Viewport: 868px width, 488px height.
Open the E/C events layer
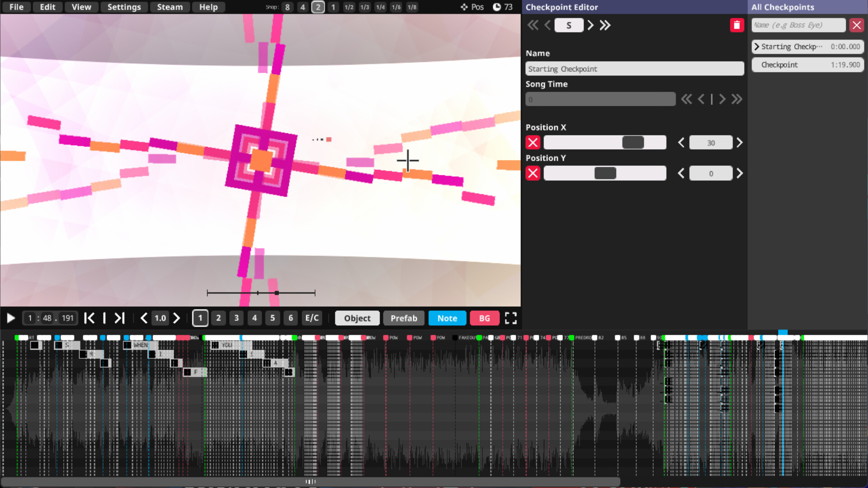click(x=312, y=319)
